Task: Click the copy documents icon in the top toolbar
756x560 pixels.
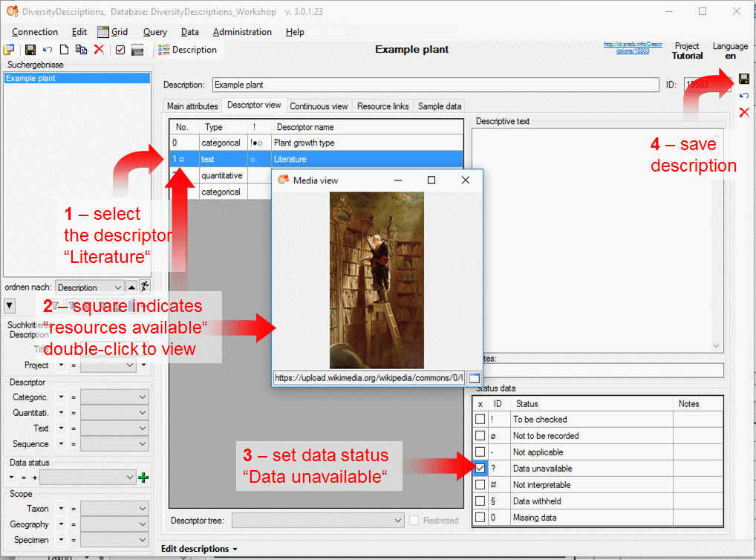Action: click(x=82, y=50)
